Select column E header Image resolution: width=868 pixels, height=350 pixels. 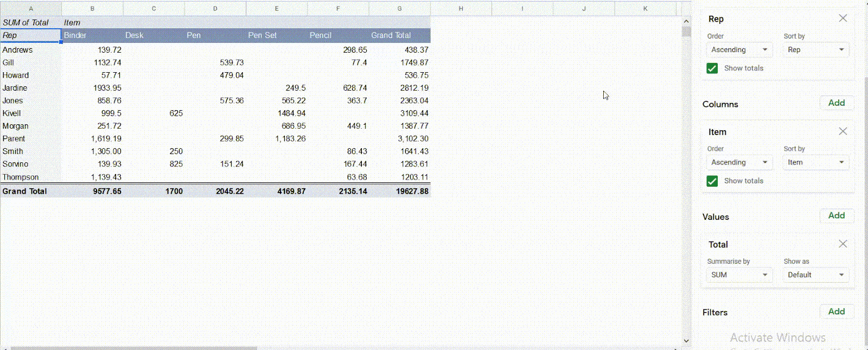(277, 9)
